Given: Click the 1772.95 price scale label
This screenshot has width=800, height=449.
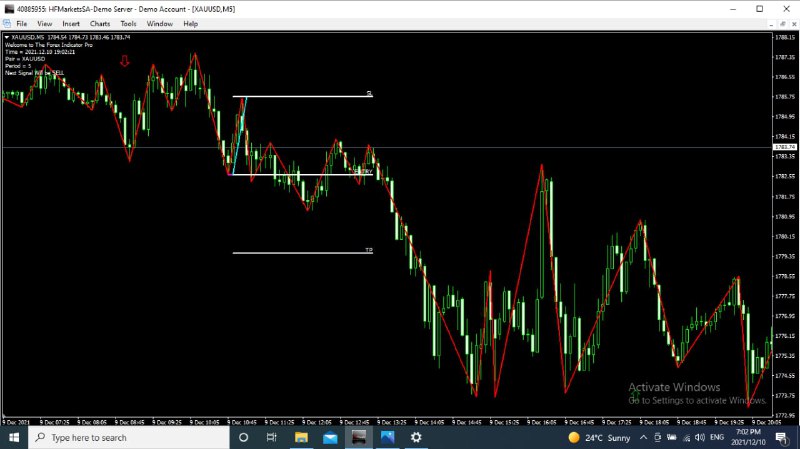Looking at the screenshot, I should 785,415.
